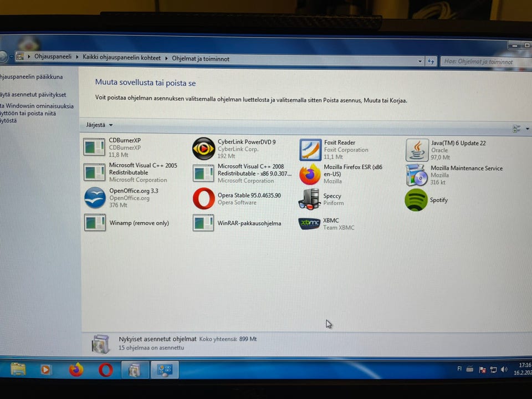Click the refresh button beside address bar
Screen dimensions: 532x399
tap(431, 62)
